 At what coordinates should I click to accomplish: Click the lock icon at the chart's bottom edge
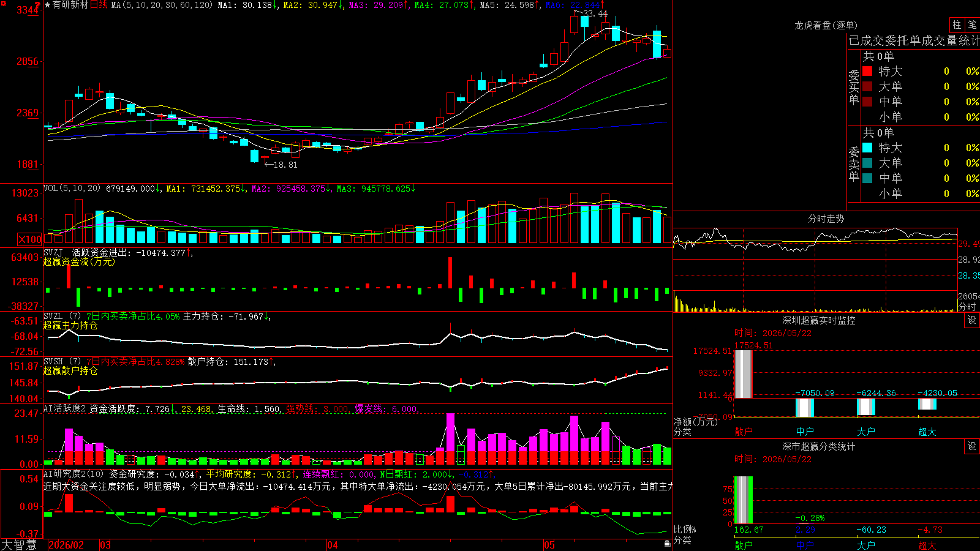tap(667, 544)
